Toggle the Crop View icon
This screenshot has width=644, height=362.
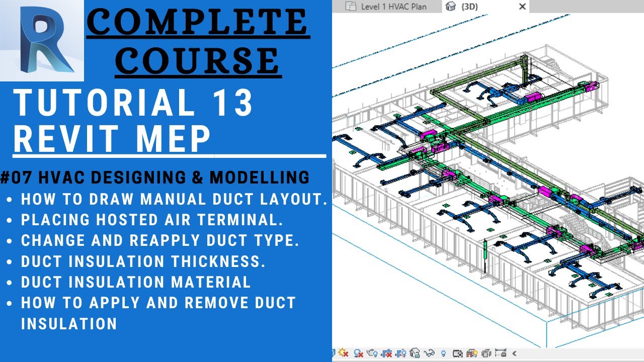387,353
